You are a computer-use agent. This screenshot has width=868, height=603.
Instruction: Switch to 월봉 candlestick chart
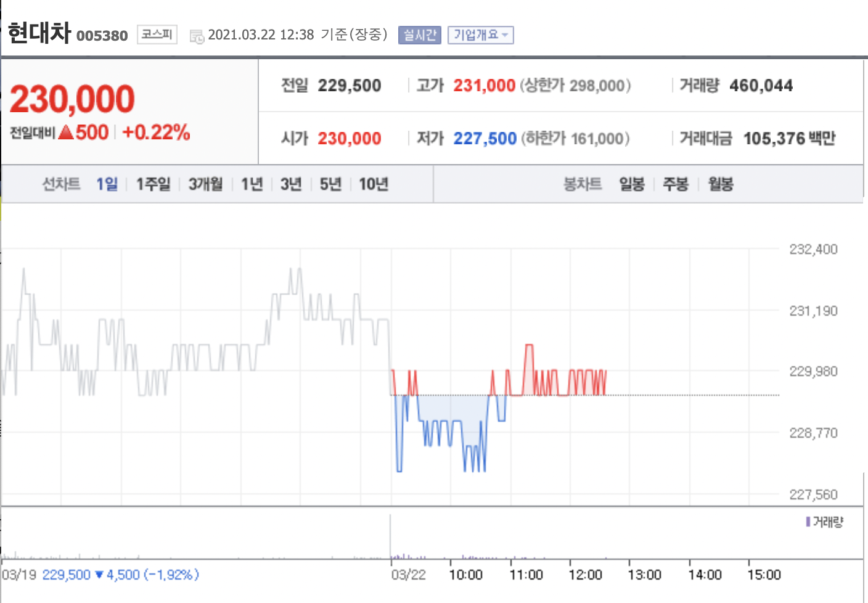pyautogui.click(x=721, y=184)
